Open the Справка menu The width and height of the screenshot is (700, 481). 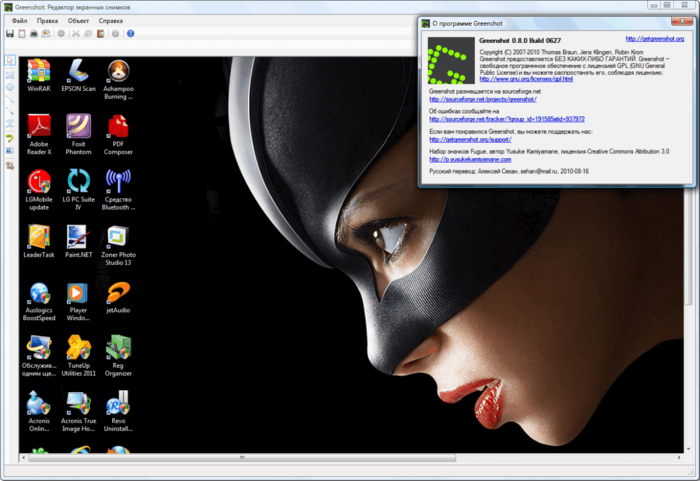tap(111, 21)
